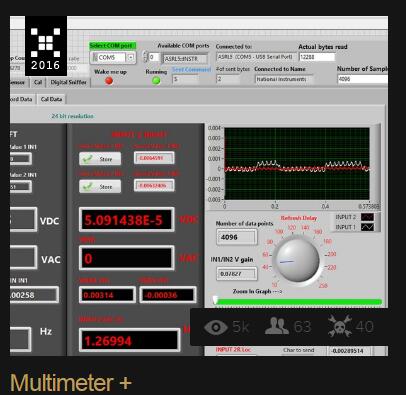Click the Number of data points field
406x395 pixels.
coord(237,237)
